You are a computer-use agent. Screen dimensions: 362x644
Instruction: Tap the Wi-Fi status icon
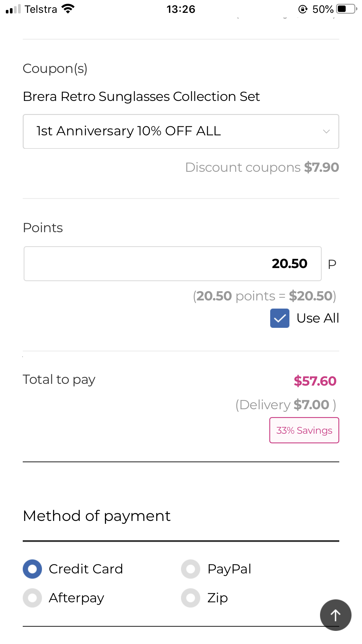click(68, 9)
